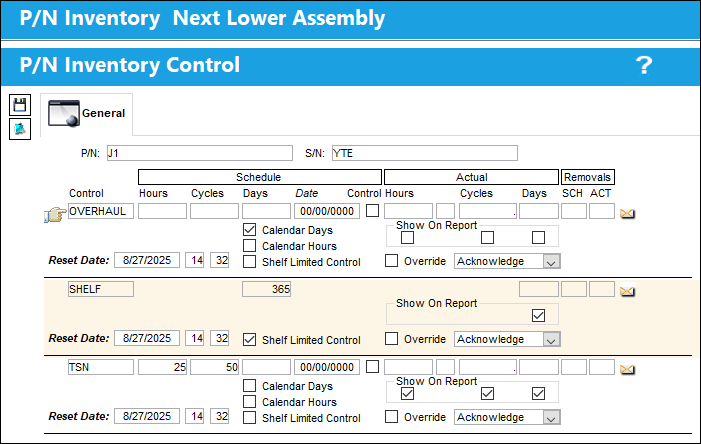Click SHELF reset minute field 32
Screen dimensions: 701x444
point(220,338)
